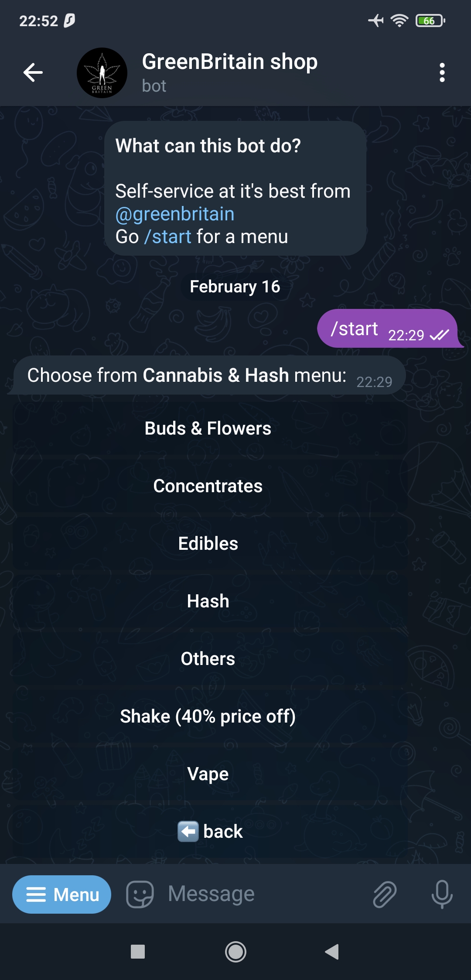Image resolution: width=471 pixels, height=980 pixels.
Task: Tap the back button with left arrow emoji
Action: [x=210, y=832]
